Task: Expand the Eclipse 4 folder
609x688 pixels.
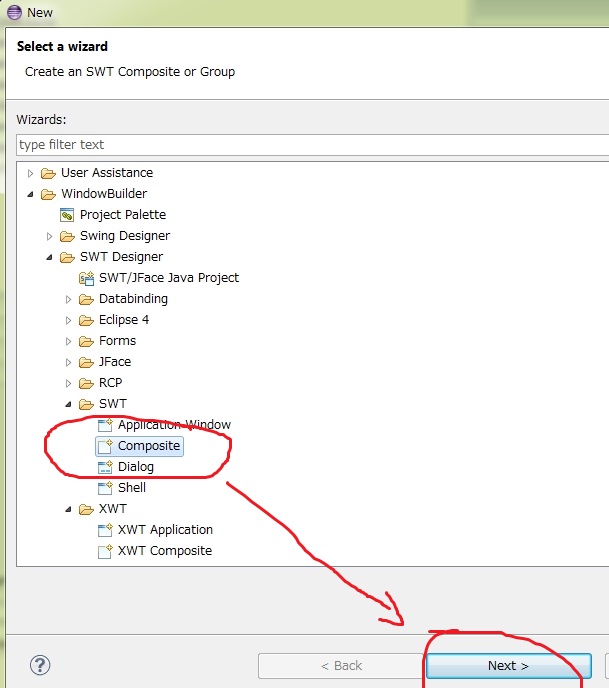Action: tap(69, 320)
